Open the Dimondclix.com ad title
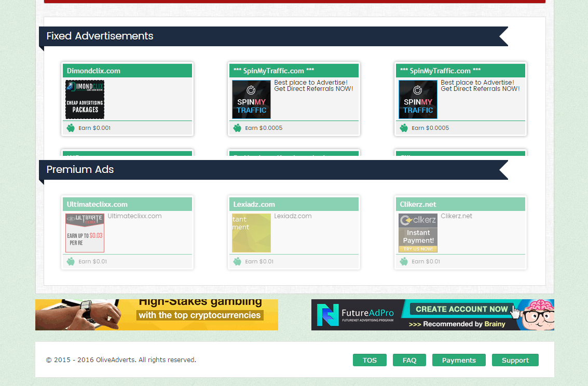Image resolution: width=588 pixels, height=386 pixels. click(93, 71)
